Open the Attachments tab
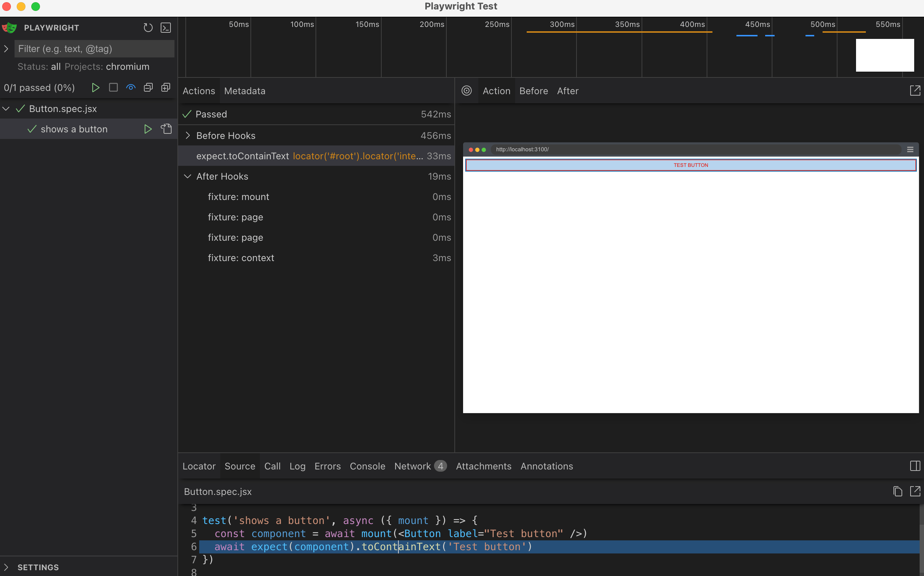 click(x=483, y=466)
